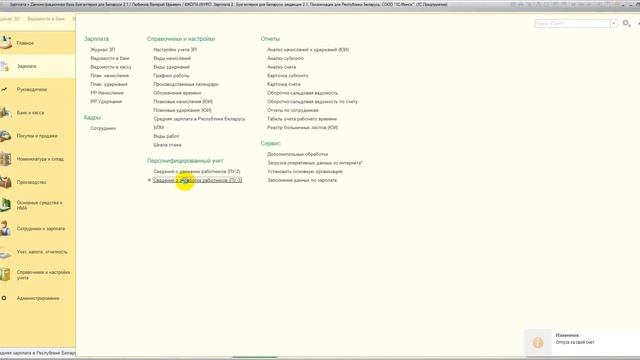Open Сотрудники и зарплата section icon
Screen dimensions: 640x360
coord(5,228)
